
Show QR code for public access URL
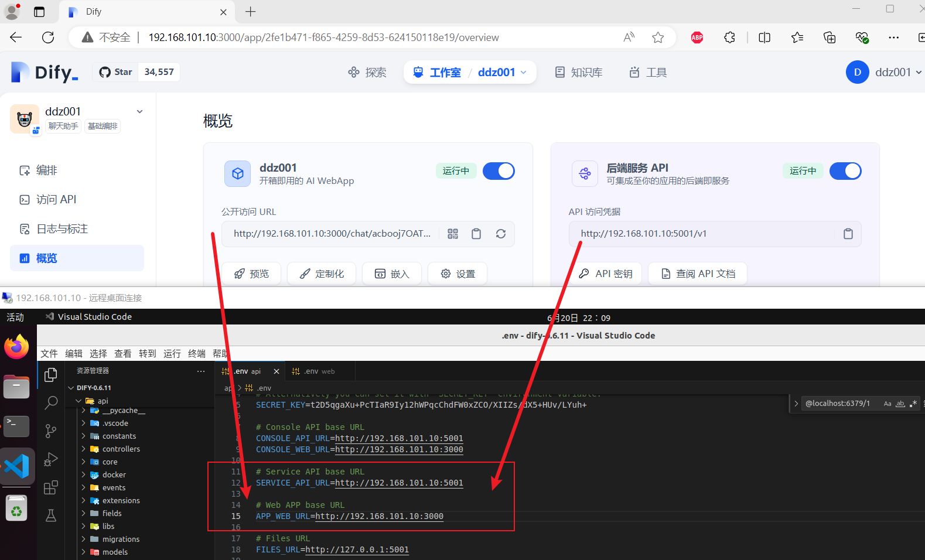click(453, 234)
